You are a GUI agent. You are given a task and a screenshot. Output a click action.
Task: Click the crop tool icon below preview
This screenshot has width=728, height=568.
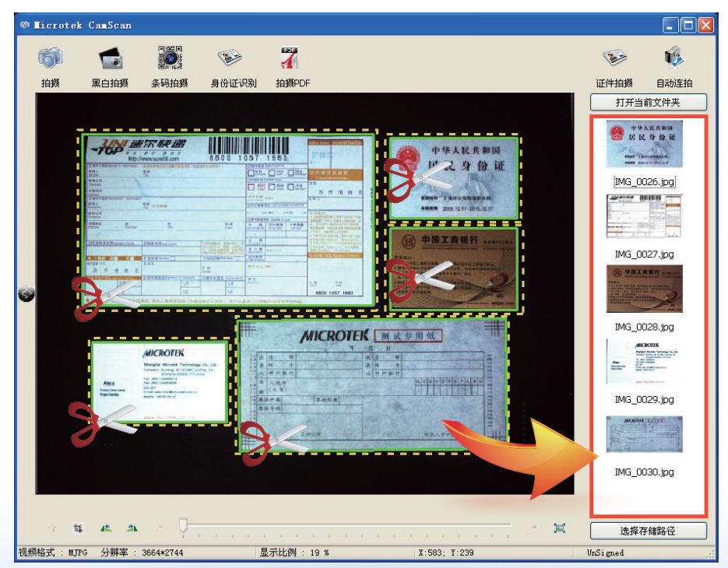click(78, 528)
